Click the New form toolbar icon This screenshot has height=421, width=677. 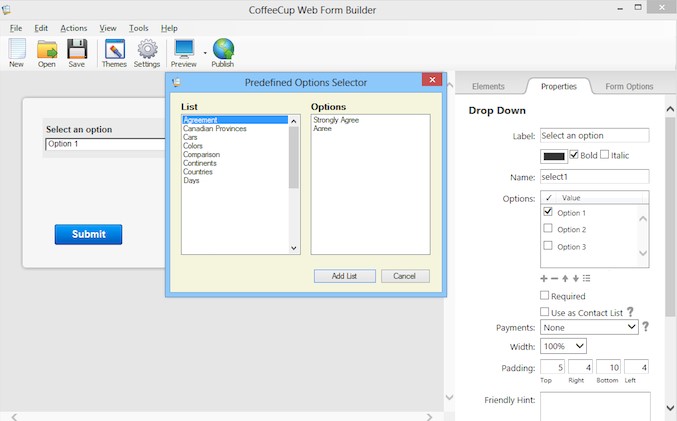click(17, 53)
